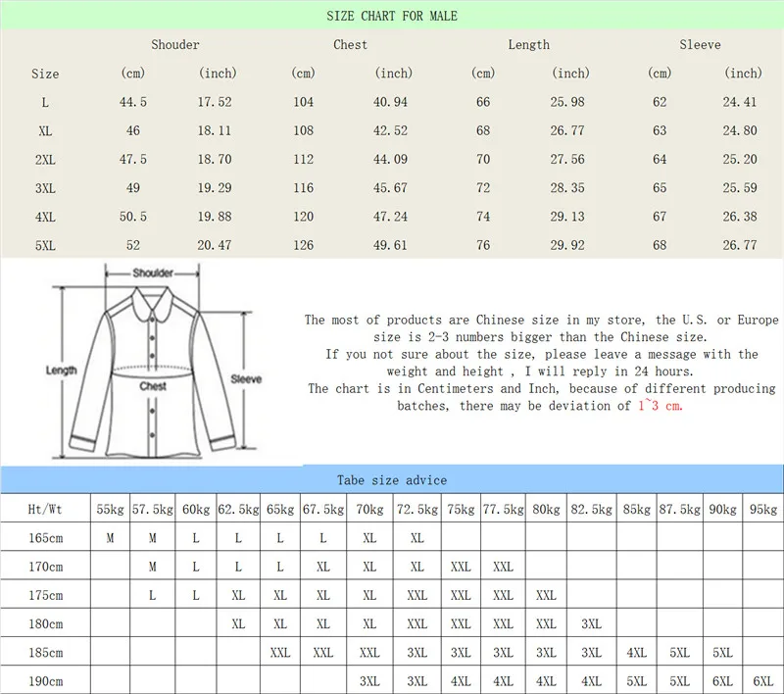This screenshot has width=784, height=694.
Task: Click the "Chest" label inside the shirt diagram
Action: (x=153, y=386)
